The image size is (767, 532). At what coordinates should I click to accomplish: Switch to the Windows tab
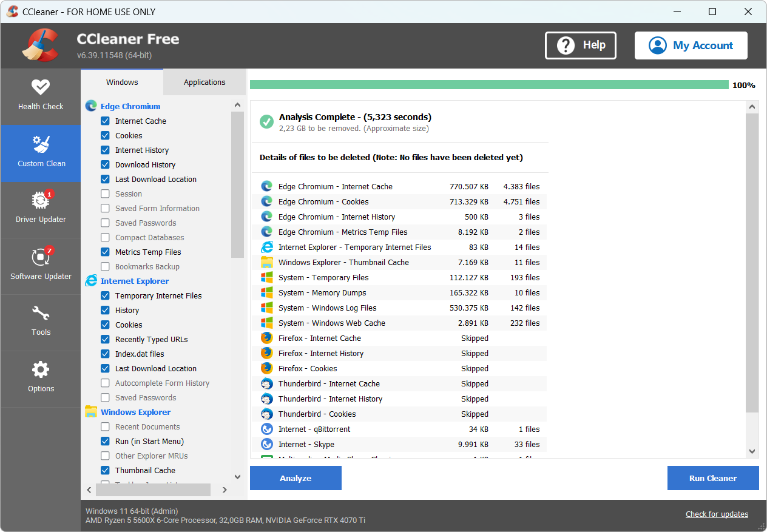click(x=122, y=82)
